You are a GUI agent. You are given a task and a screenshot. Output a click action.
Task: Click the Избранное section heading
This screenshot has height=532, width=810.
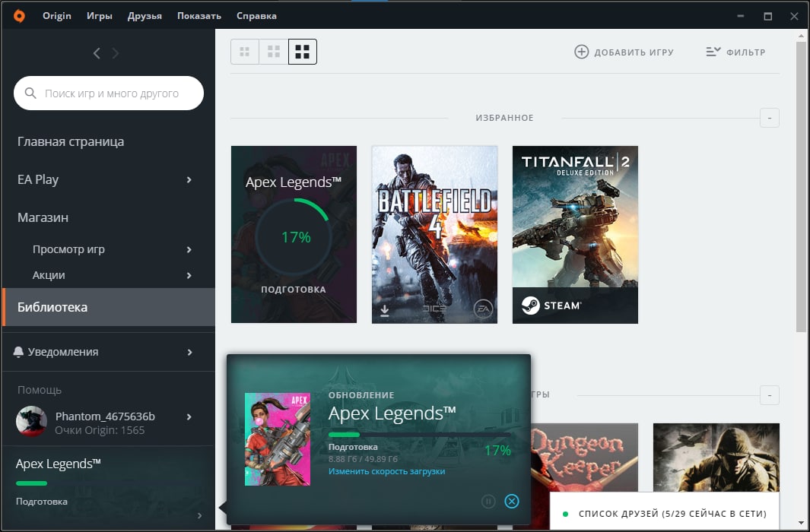click(504, 118)
